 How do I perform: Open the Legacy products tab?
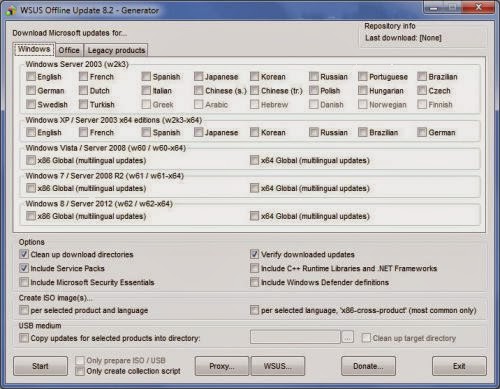[116, 50]
